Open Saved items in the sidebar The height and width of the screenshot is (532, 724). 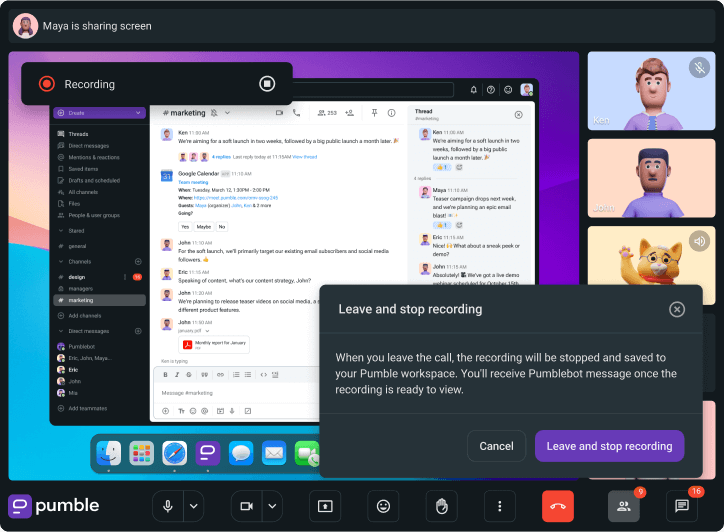pyautogui.click(x=83, y=169)
